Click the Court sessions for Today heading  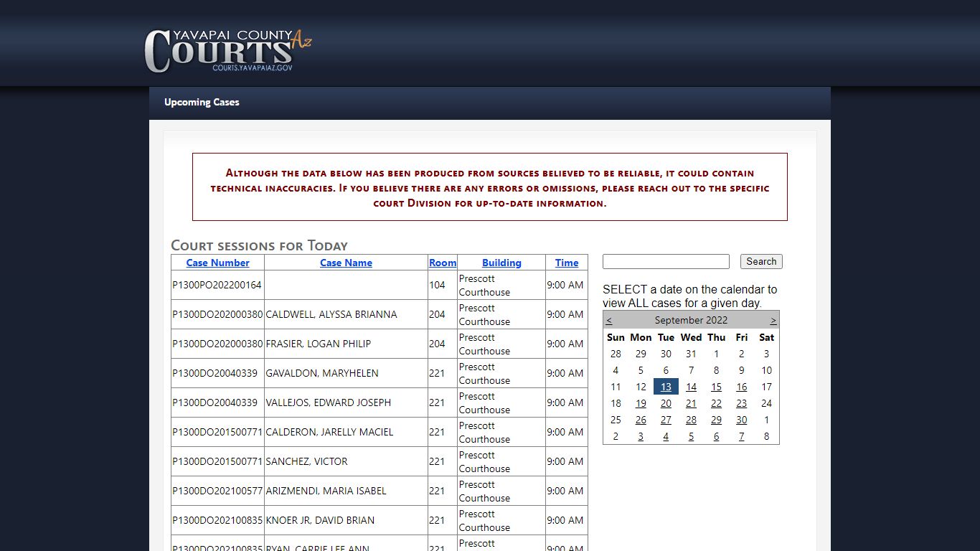pyautogui.click(x=259, y=245)
